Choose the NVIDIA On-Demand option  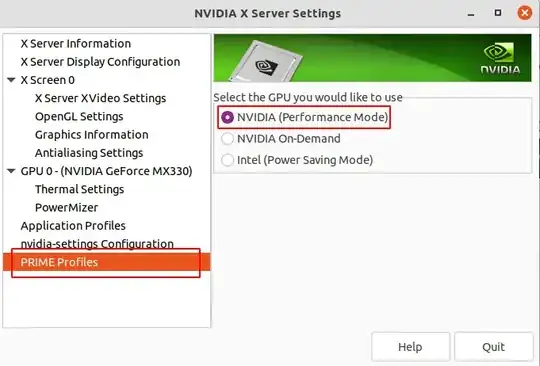(x=227, y=139)
